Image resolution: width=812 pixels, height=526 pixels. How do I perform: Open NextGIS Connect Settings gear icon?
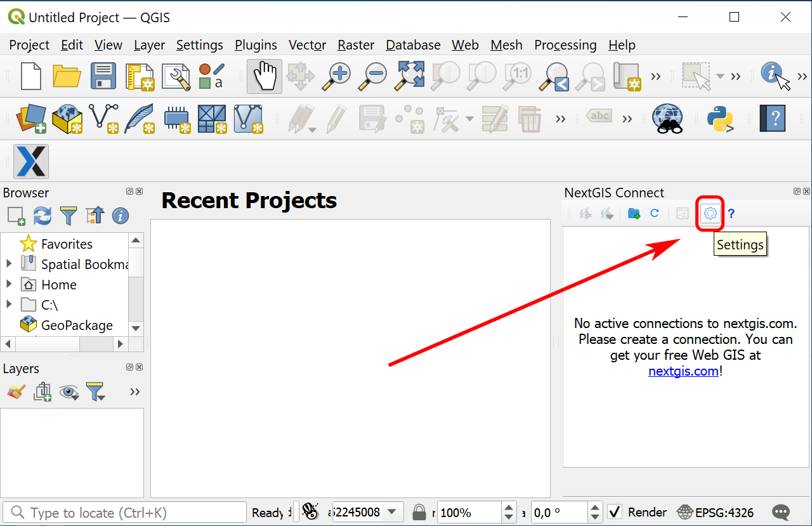point(710,214)
